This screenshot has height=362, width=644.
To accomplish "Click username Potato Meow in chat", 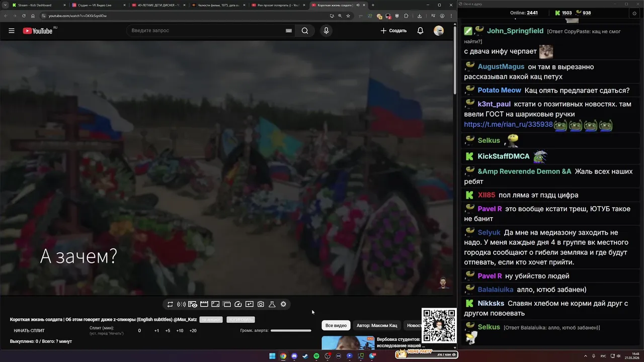I will (499, 90).
